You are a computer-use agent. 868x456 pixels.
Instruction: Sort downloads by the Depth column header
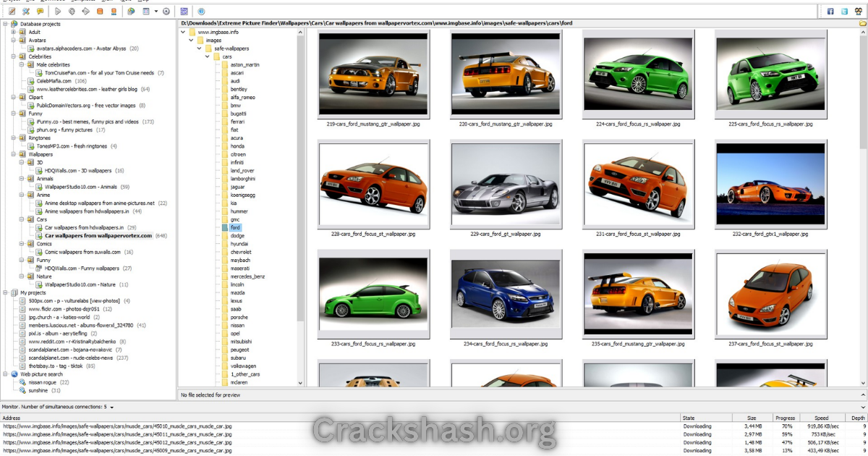pos(856,418)
